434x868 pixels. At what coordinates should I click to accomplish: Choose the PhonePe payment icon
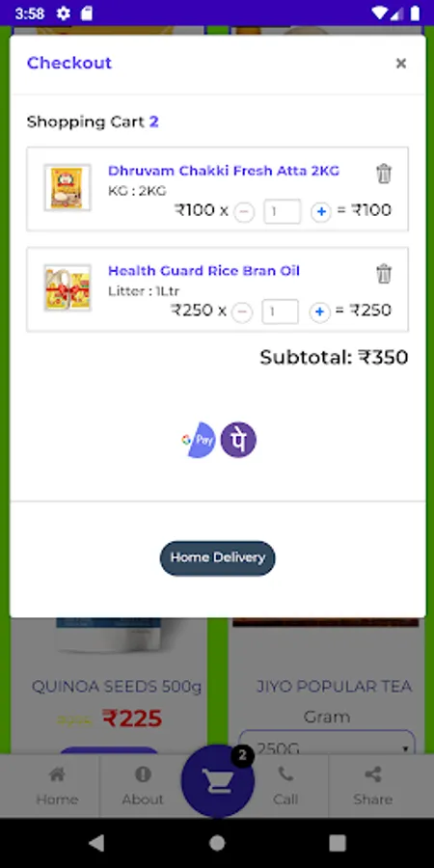click(238, 440)
